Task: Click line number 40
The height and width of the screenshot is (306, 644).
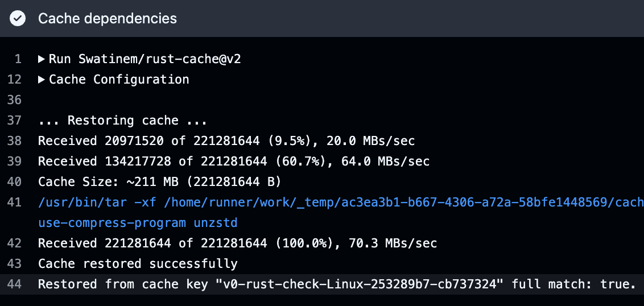Action: [x=14, y=182]
